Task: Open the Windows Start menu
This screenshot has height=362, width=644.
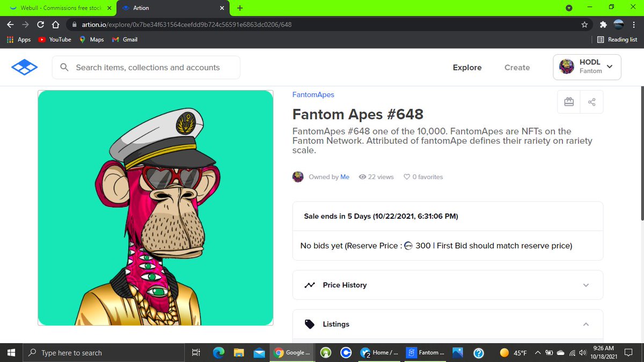Action: pos(12,352)
